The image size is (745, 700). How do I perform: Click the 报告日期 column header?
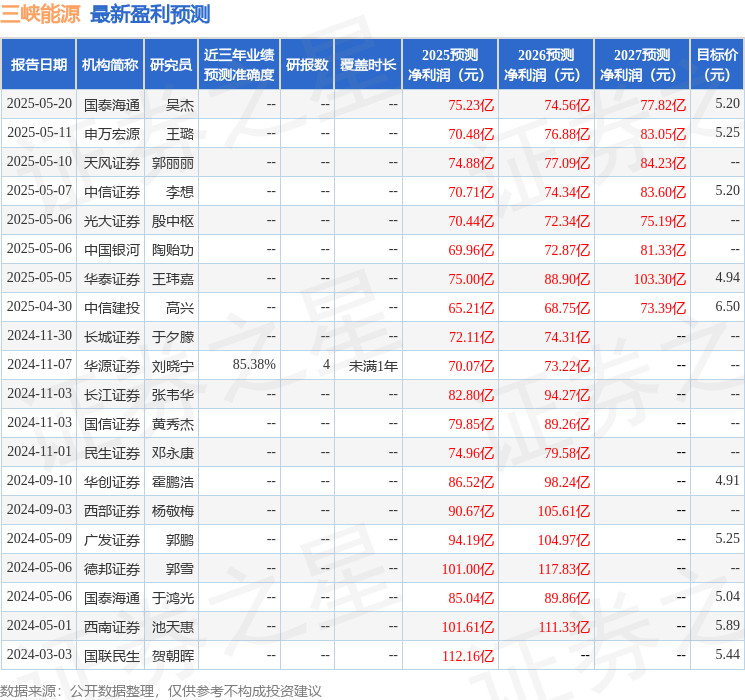click(38, 64)
